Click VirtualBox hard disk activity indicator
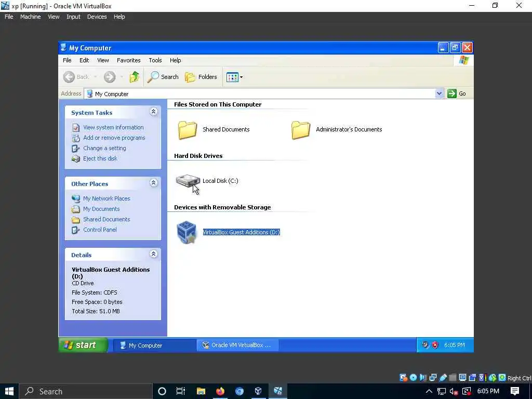Image resolution: width=532 pixels, height=399 pixels. 403,378
